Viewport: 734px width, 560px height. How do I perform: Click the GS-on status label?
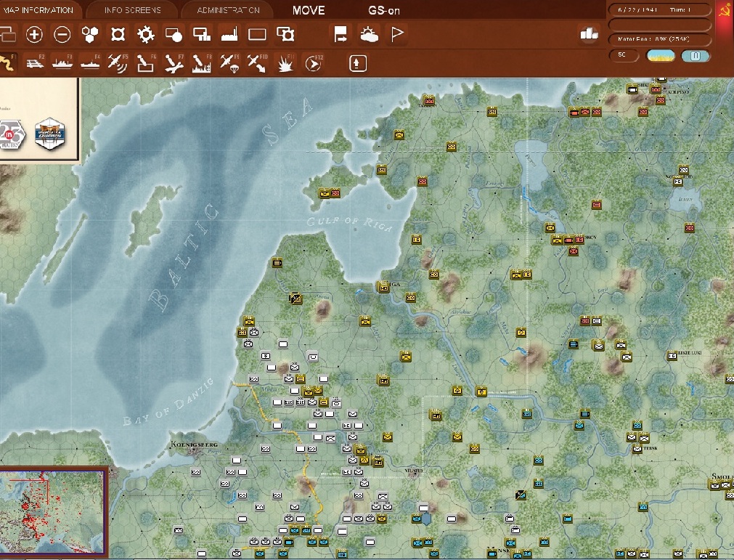coord(384,10)
